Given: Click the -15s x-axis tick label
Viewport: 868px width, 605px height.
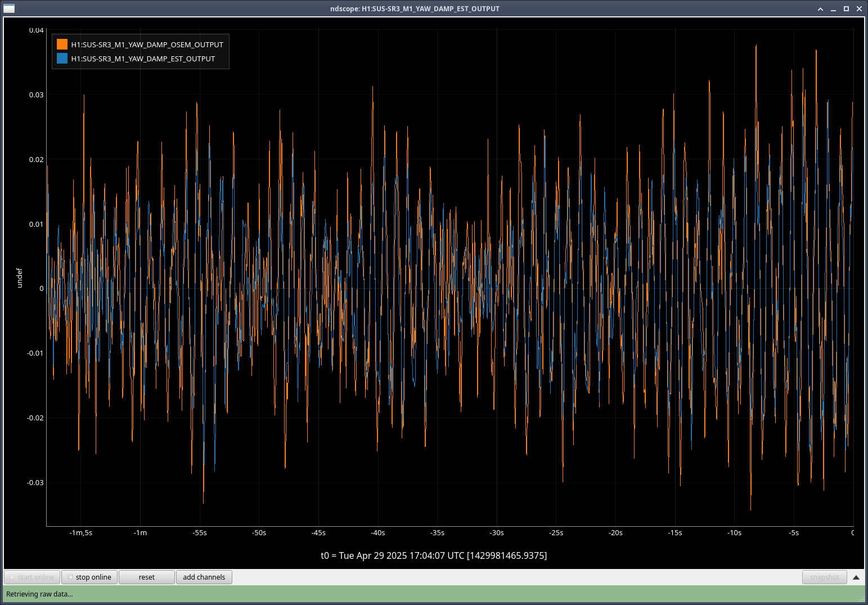Looking at the screenshot, I should 675,532.
